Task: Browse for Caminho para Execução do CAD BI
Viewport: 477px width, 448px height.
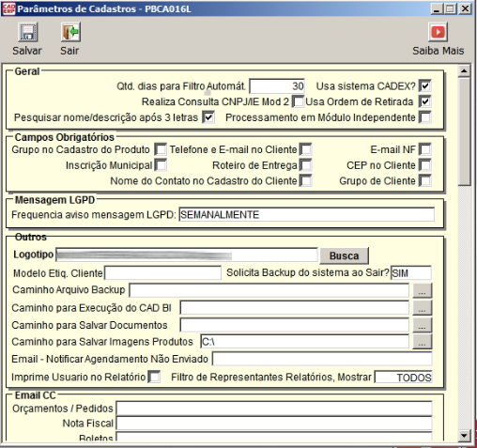Action: pyautogui.click(x=423, y=308)
